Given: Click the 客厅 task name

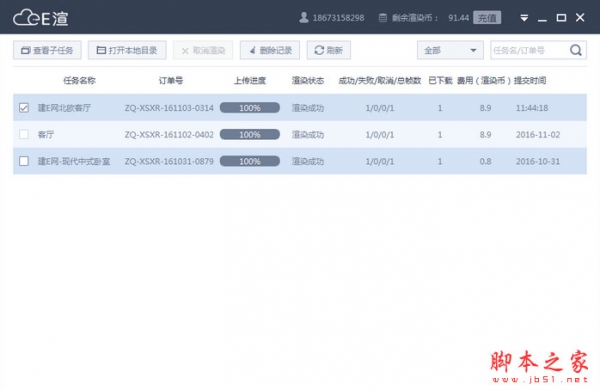Looking at the screenshot, I should pos(46,135).
